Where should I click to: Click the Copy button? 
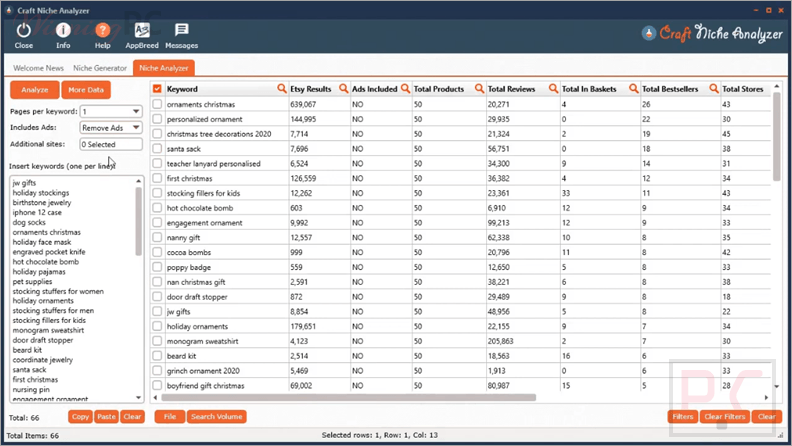pyautogui.click(x=80, y=417)
